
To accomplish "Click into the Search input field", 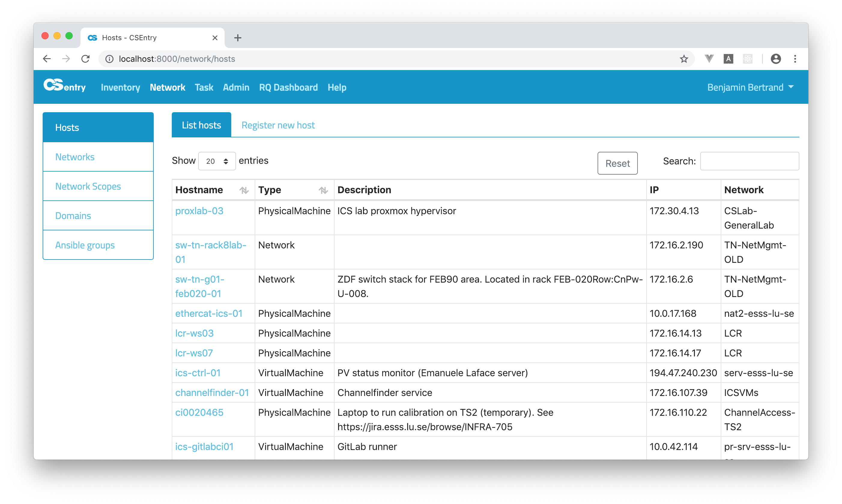I will [x=749, y=161].
